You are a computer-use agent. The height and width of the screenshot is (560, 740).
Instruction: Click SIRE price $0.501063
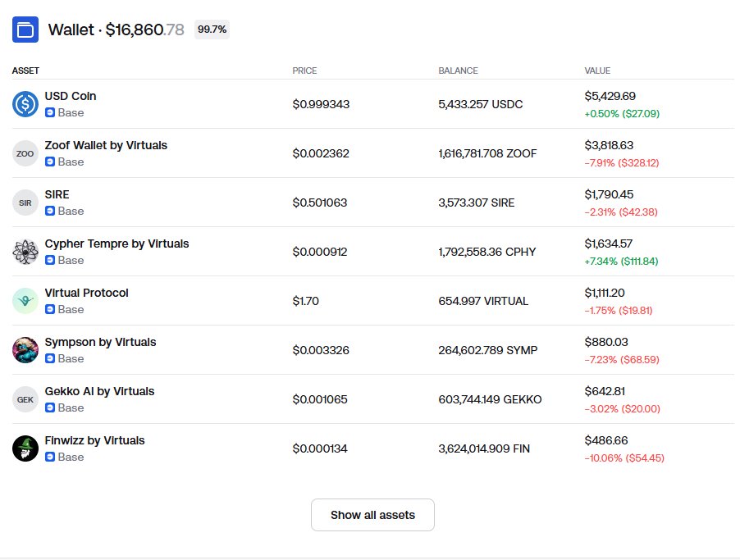pos(320,203)
